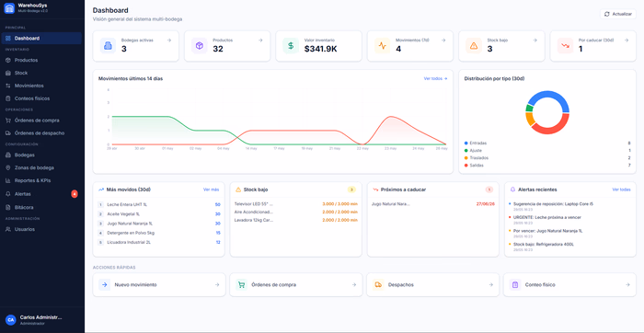Screen dimensions: 644x333
Task: Open Bitácora log in sidebar
Action: (42, 207)
